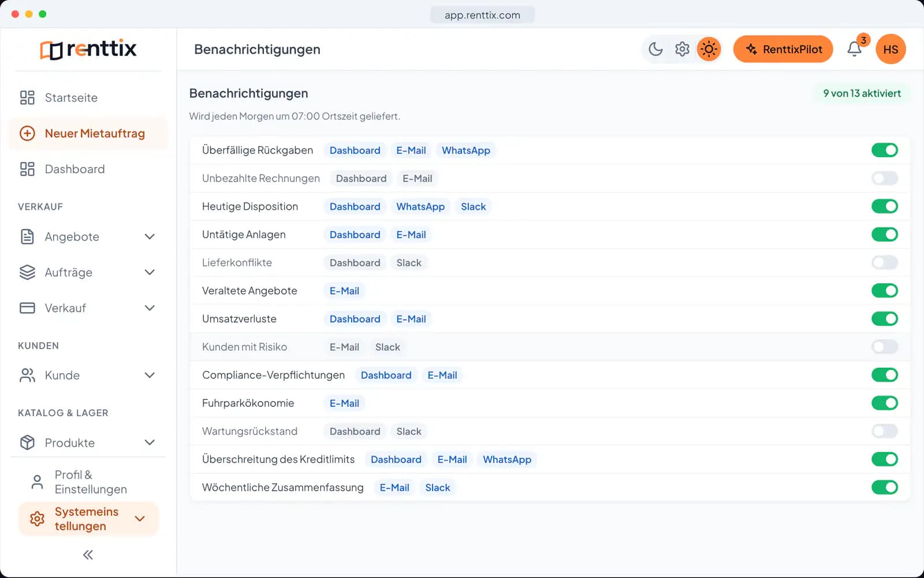Select the light mode sun icon
Viewport: 924px width, 578px height.
[x=709, y=49]
